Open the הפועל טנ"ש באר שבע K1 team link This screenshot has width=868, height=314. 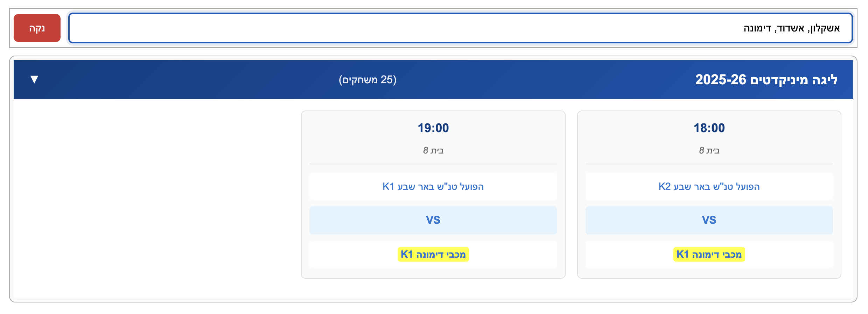click(x=433, y=187)
